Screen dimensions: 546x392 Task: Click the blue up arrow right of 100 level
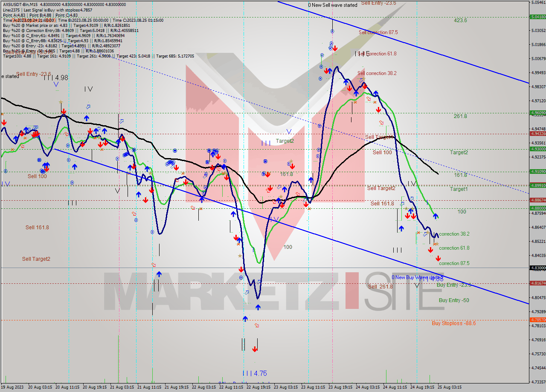tap(436, 216)
